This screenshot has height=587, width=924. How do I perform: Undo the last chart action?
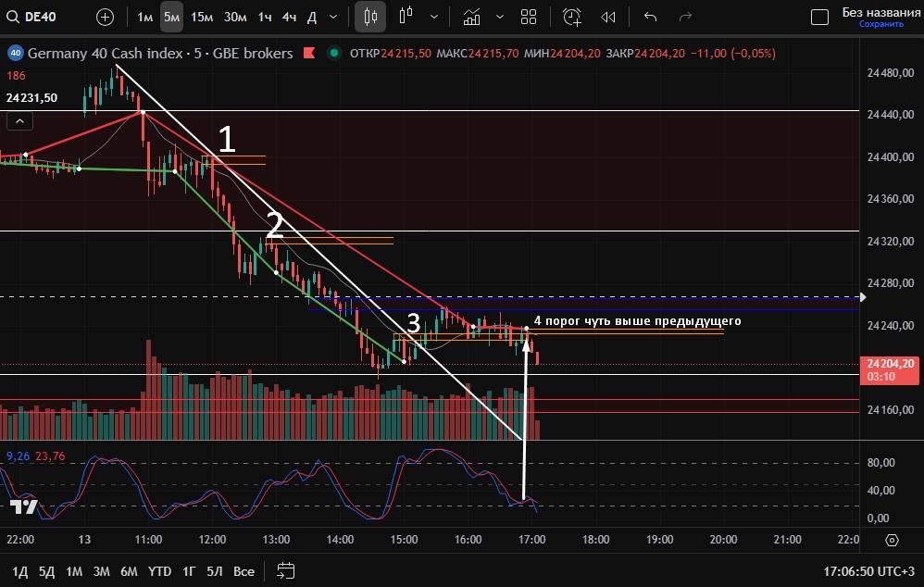pyautogui.click(x=650, y=17)
